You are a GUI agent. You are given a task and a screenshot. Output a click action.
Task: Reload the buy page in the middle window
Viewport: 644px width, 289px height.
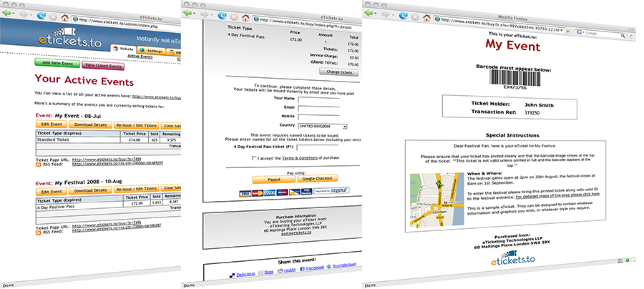click(223, 16)
